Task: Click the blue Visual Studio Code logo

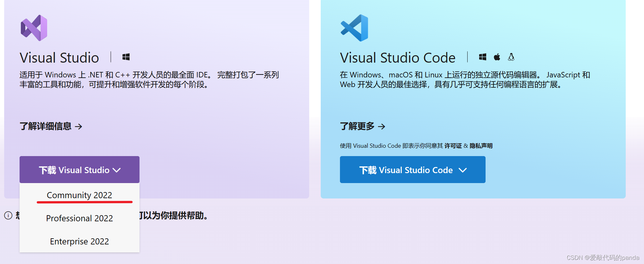Action: tap(354, 28)
